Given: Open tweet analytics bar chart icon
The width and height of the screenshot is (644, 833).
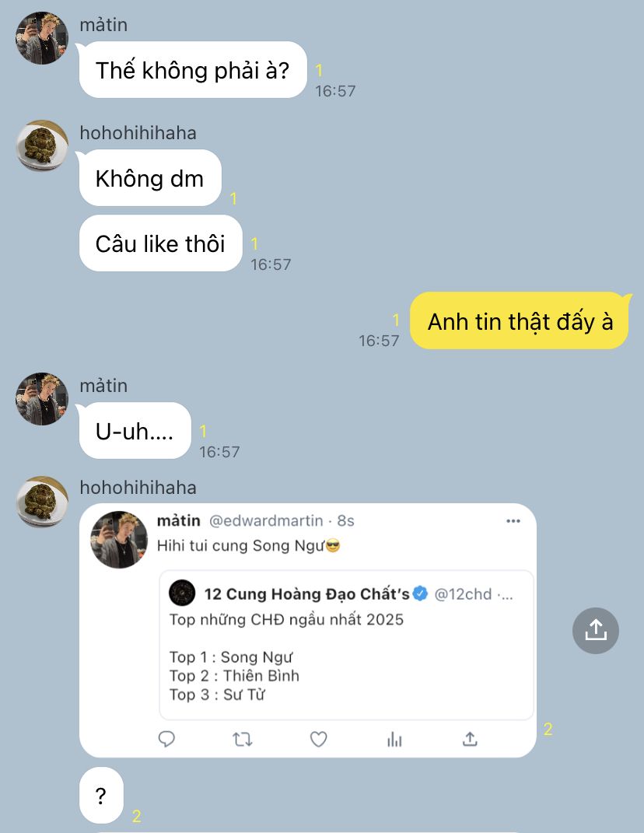Looking at the screenshot, I should tap(394, 739).
